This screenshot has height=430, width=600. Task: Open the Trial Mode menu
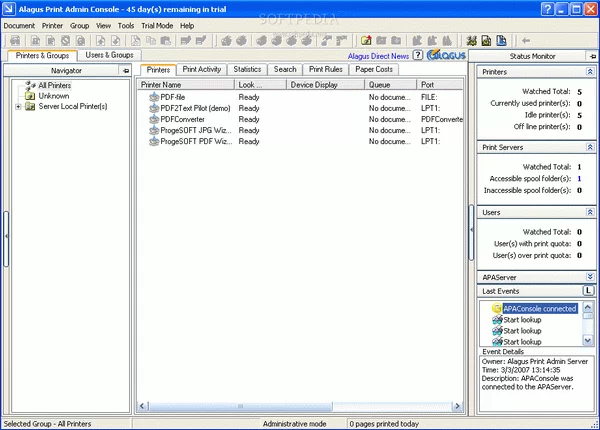pyautogui.click(x=157, y=26)
